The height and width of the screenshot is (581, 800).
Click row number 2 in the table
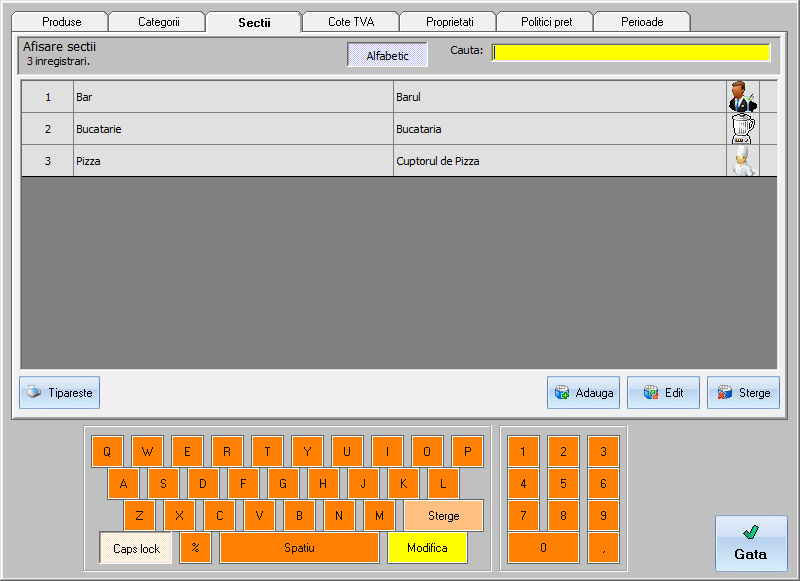click(x=48, y=129)
